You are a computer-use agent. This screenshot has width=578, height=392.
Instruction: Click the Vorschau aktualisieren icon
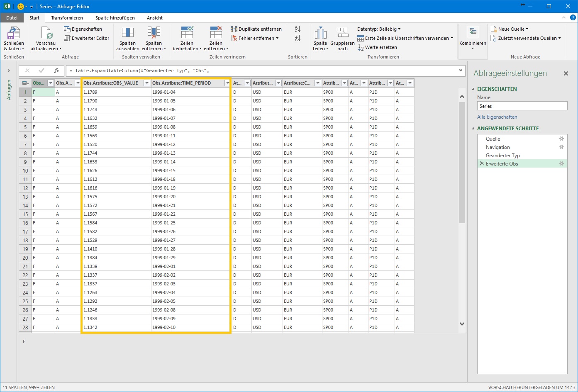pos(45,39)
